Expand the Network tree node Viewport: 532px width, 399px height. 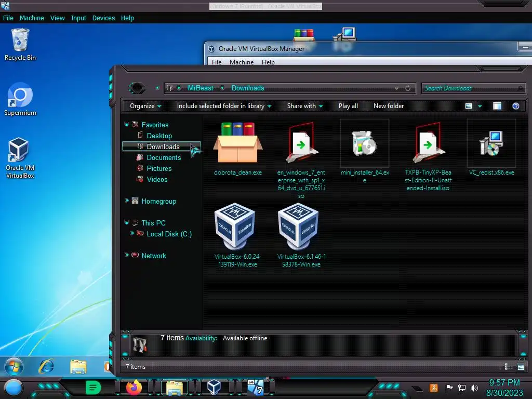point(127,255)
